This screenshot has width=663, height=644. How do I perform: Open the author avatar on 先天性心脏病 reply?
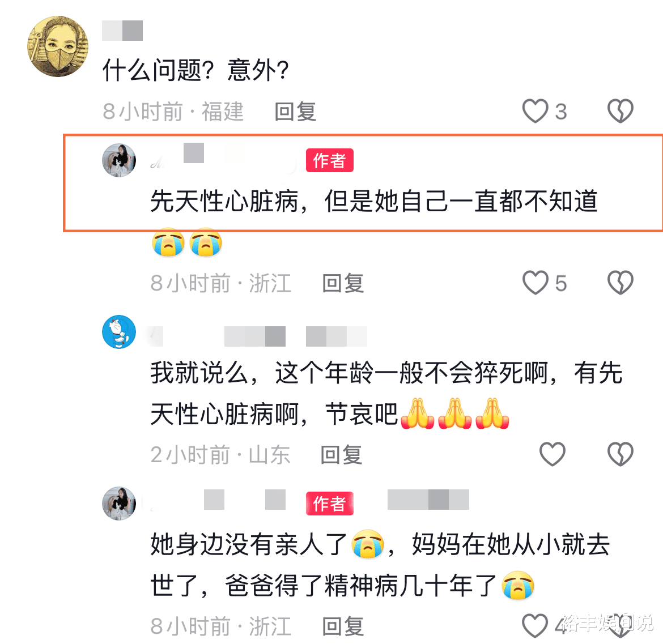[x=119, y=160]
